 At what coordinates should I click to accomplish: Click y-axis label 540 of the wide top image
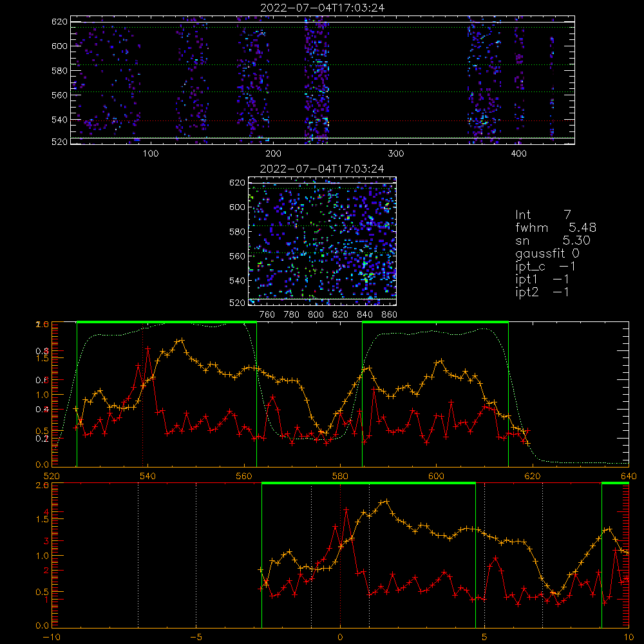click(59, 120)
